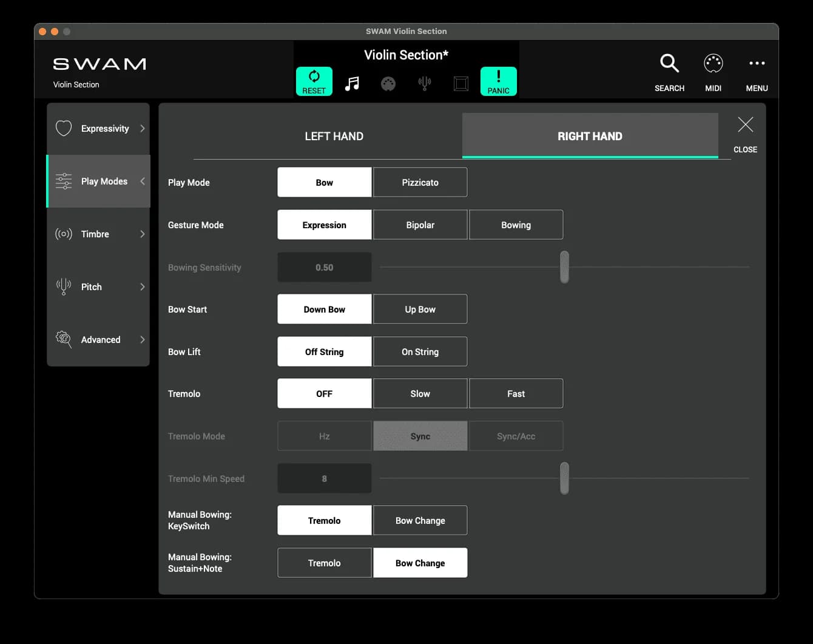The image size is (813, 644).
Task: Select the RIGHT HAND tab
Action: point(590,137)
